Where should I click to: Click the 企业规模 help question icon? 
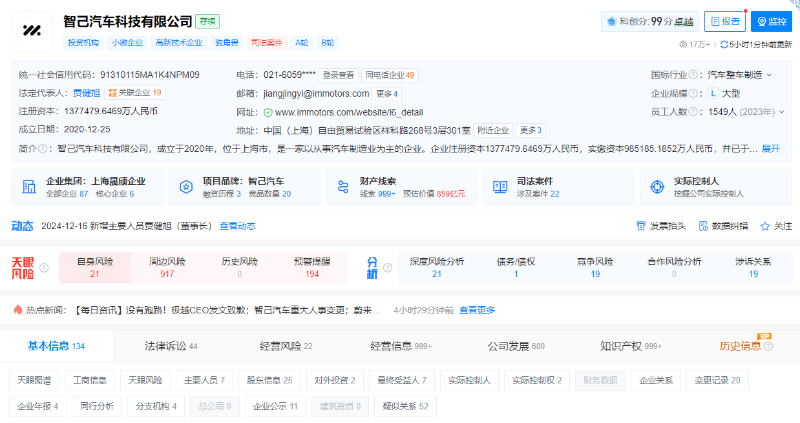[x=692, y=93]
